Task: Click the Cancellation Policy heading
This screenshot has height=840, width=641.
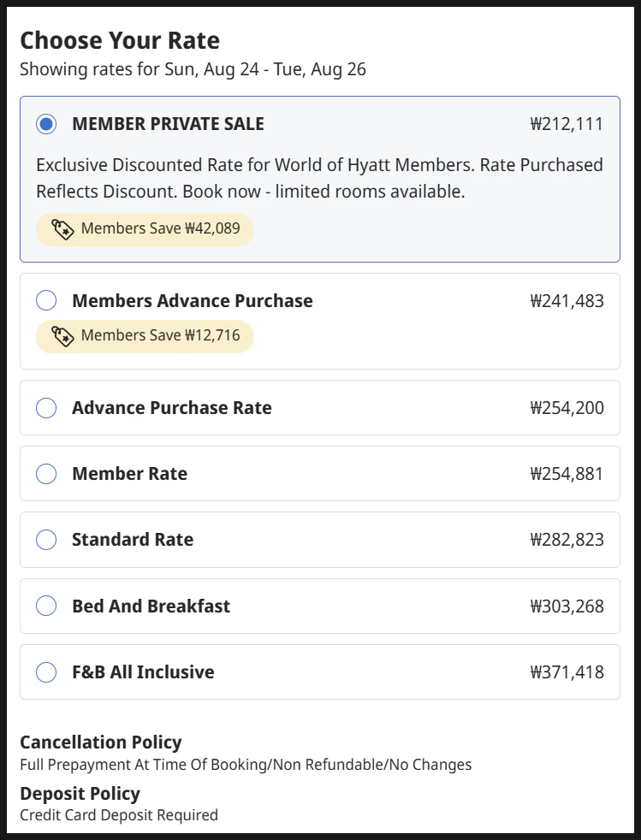Action: point(101,742)
